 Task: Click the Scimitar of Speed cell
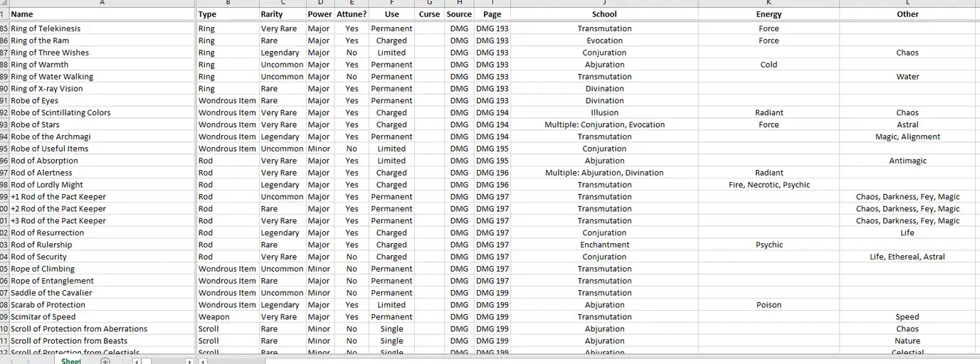pyautogui.click(x=102, y=317)
